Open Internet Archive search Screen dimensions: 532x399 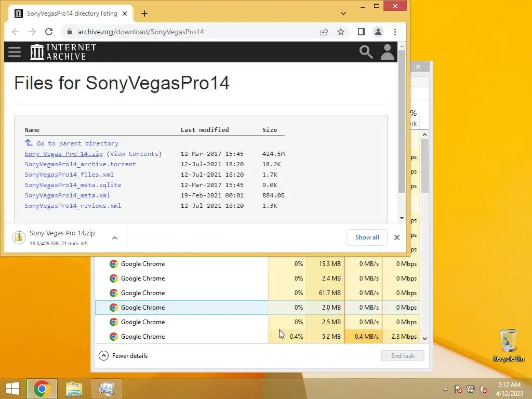click(366, 52)
